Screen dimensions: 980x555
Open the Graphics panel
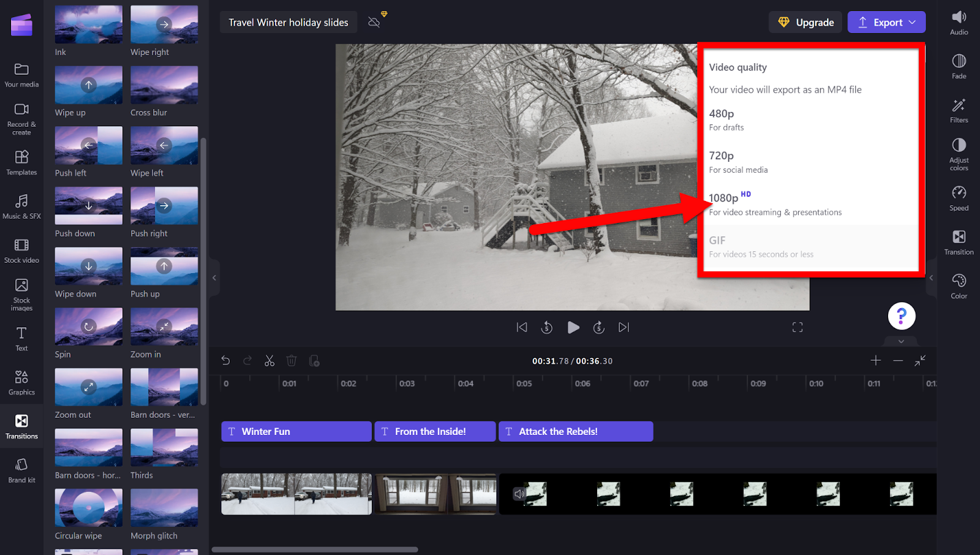click(x=21, y=383)
